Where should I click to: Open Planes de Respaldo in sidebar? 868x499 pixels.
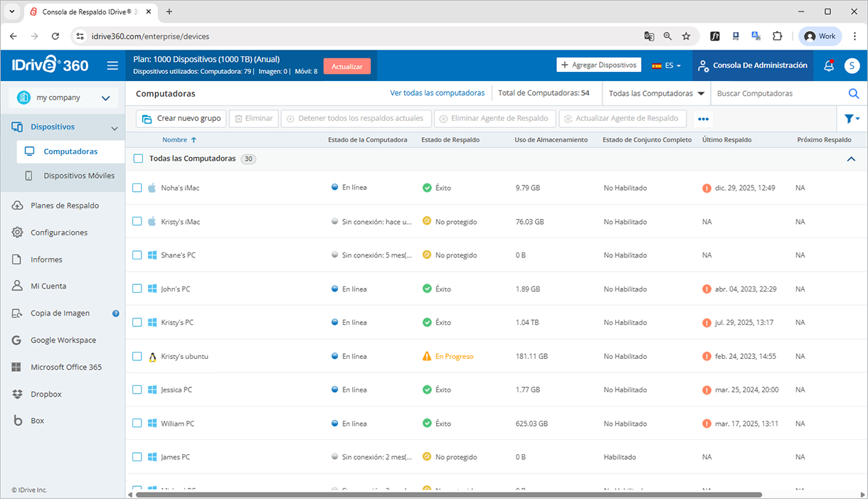pyautogui.click(x=65, y=205)
